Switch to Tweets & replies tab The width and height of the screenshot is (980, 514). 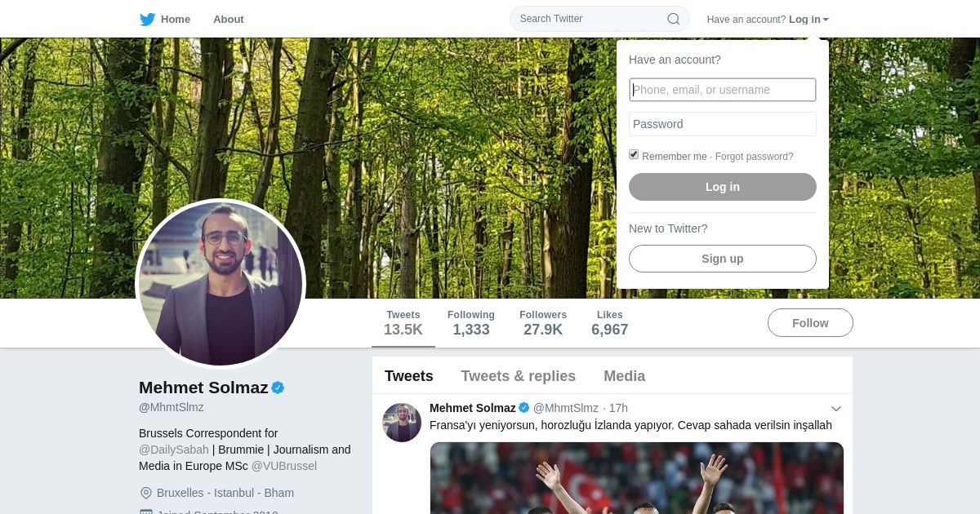(519, 376)
